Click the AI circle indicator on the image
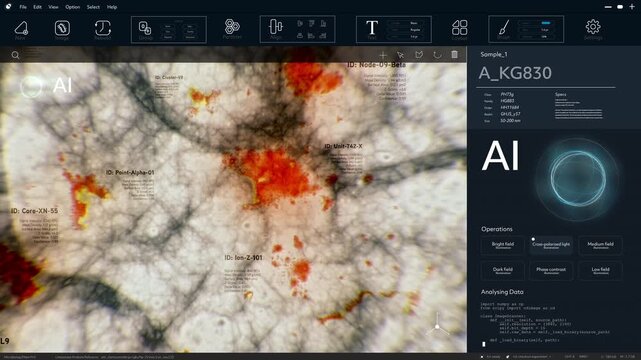This screenshot has width=641, height=360. point(31,87)
